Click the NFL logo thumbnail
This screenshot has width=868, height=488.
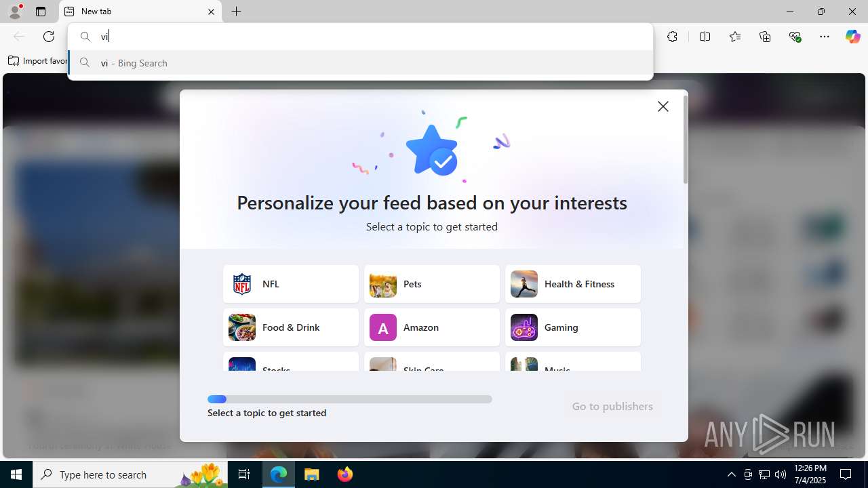242,284
